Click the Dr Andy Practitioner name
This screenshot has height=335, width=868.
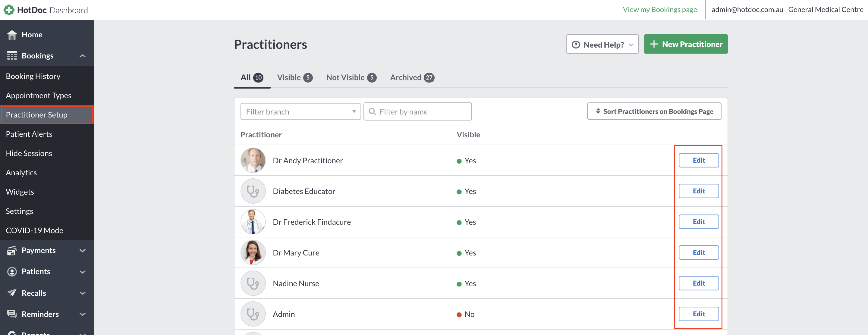tap(308, 161)
